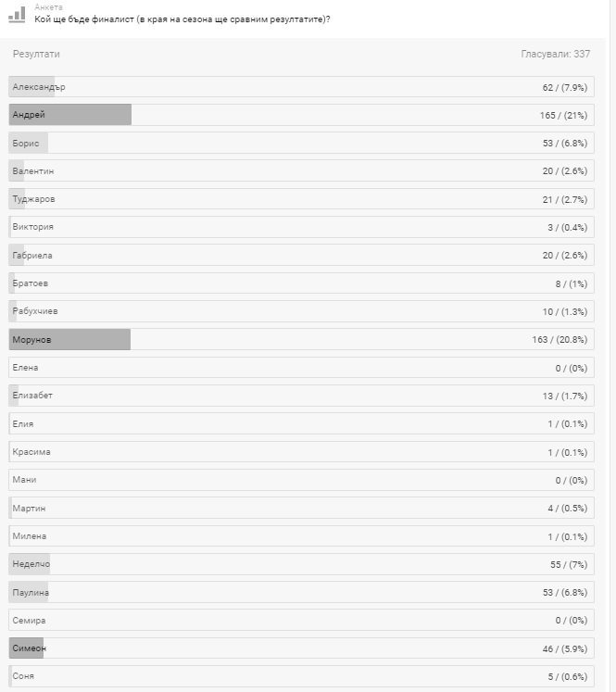
Task: Select the Андрей result bar
Action: pyautogui.click(x=70, y=115)
